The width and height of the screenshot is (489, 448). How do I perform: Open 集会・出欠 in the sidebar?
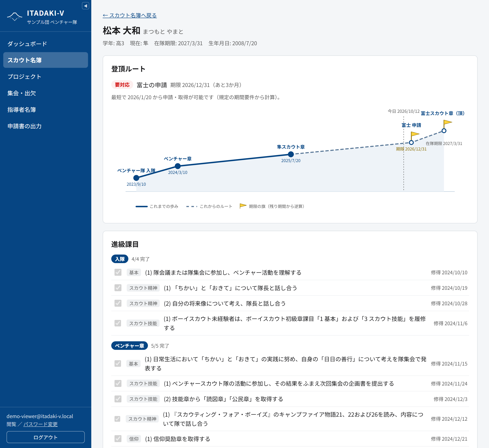tap(46, 93)
